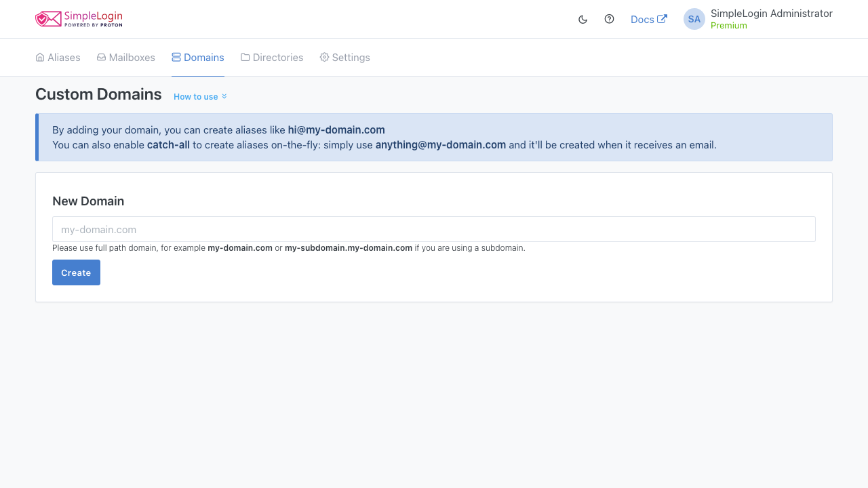The width and height of the screenshot is (868, 488).
Task: Click the New Domain heading
Action: click(88, 201)
